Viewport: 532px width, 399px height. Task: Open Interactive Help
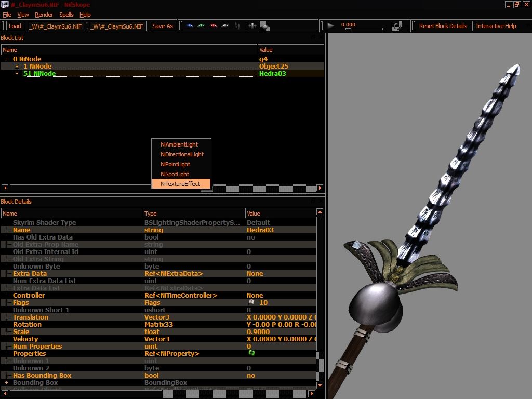(496, 26)
